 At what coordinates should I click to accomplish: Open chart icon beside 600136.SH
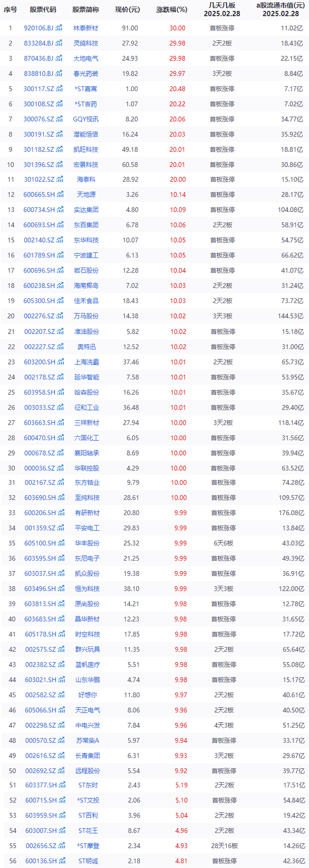[61, 861]
